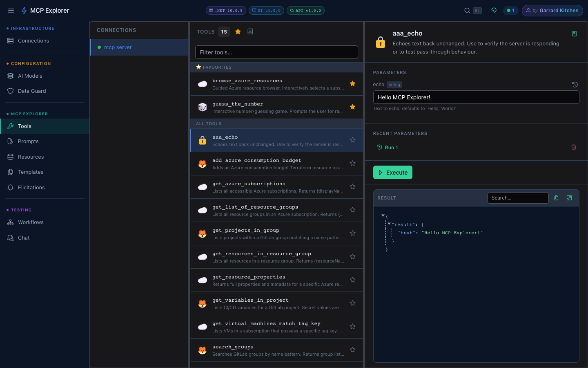This screenshot has height=368, width=588.
Task: Collapse the root JSON object
Action: [x=383, y=216]
